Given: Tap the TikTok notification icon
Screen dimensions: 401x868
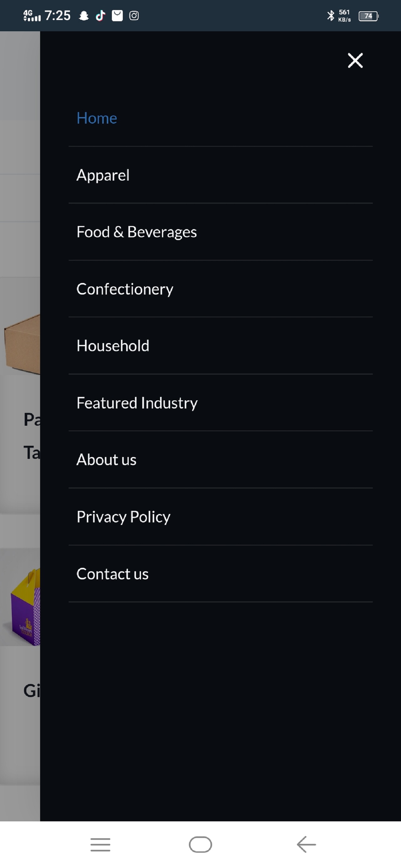Looking at the screenshot, I should pos(101,16).
